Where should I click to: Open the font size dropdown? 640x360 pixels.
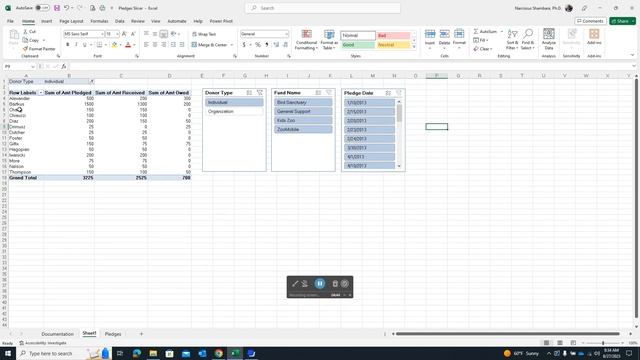pyautogui.click(x=117, y=34)
